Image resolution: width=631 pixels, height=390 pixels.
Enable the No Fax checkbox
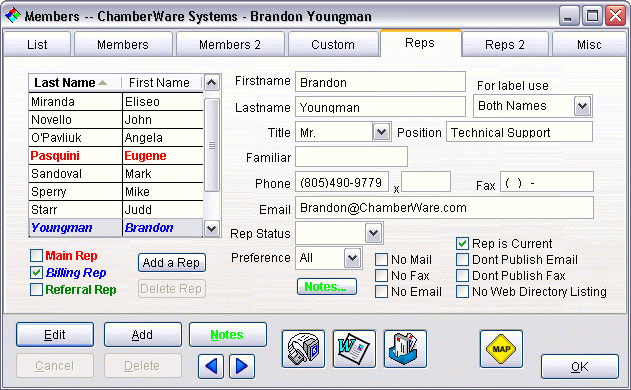click(x=381, y=276)
